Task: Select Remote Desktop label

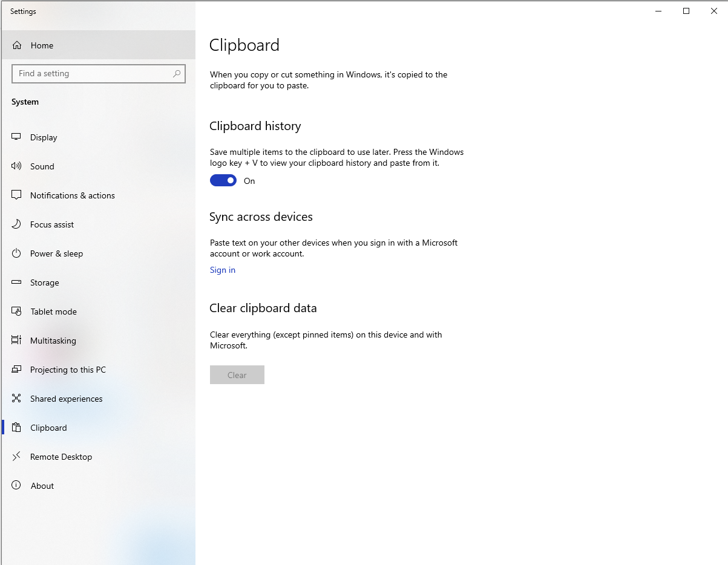Action: pyautogui.click(x=61, y=457)
